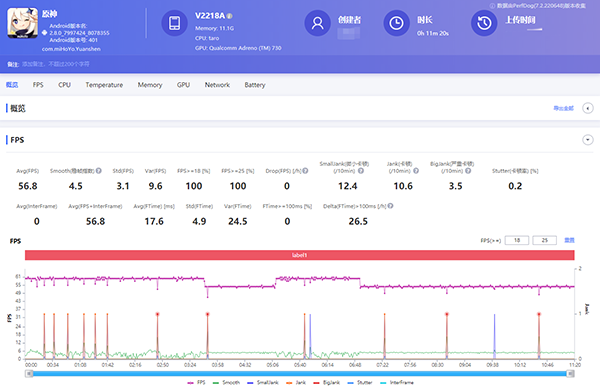Click the reset link beside FPS thresholds
This screenshot has height=387, width=600.
click(x=569, y=240)
